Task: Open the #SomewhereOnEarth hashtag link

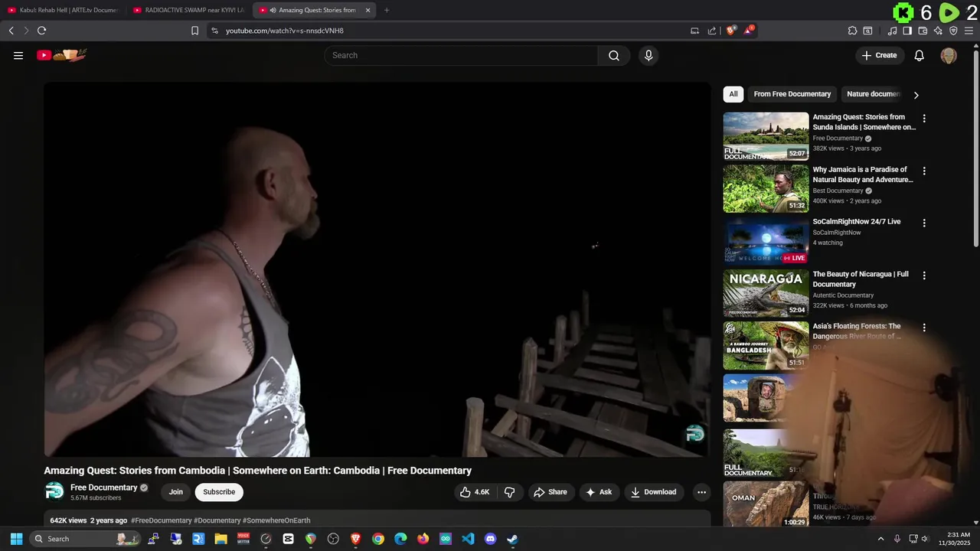Action: click(x=276, y=520)
